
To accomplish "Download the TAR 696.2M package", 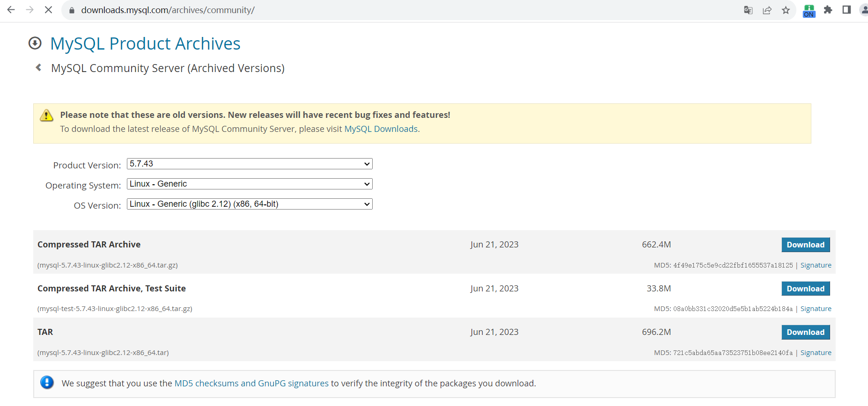I will 806,332.
